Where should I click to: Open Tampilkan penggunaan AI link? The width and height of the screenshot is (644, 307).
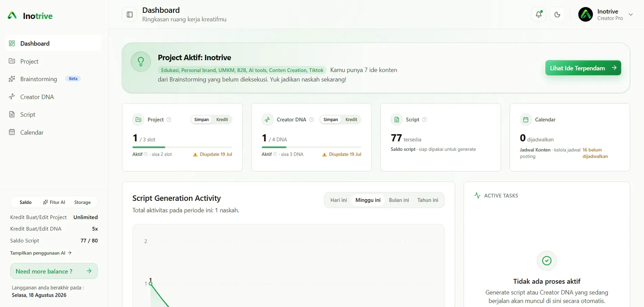(x=41, y=253)
